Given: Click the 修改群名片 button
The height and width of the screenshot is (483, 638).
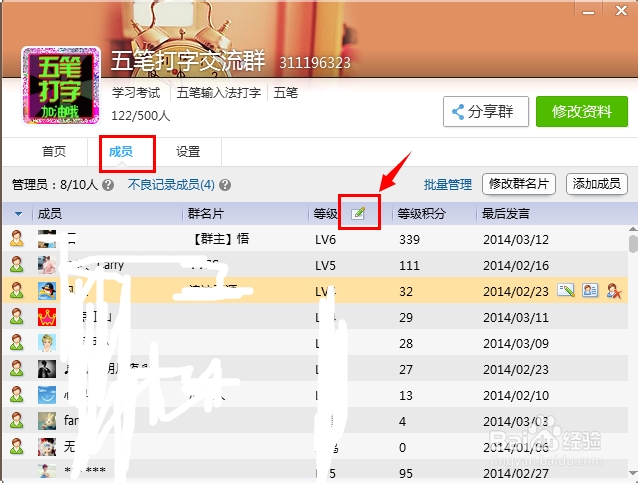Looking at the screenshot, I should click(x=519, y=184).
